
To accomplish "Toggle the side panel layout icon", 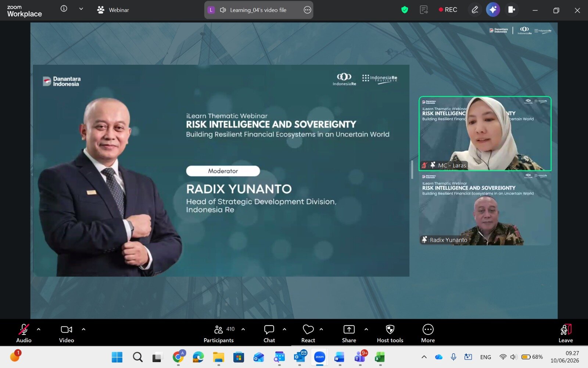I will coord(511,10).
